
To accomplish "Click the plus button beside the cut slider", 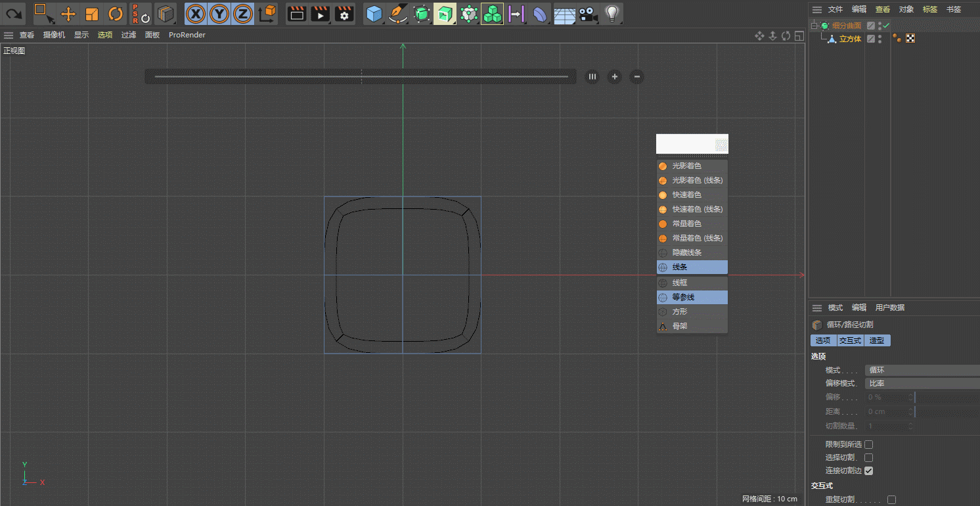I will (x=614, y=77).
